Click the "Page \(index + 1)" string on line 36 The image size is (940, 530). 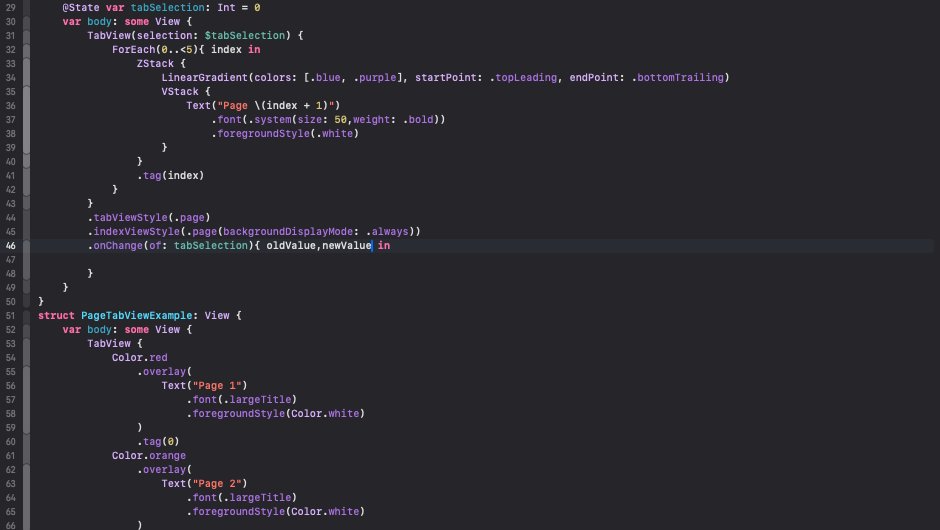(x=275, y=106)
